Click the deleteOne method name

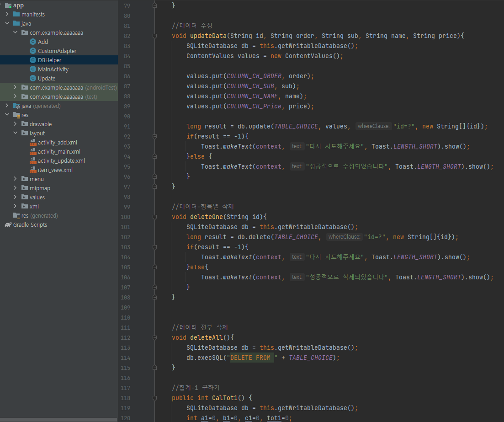click(207, 217)
